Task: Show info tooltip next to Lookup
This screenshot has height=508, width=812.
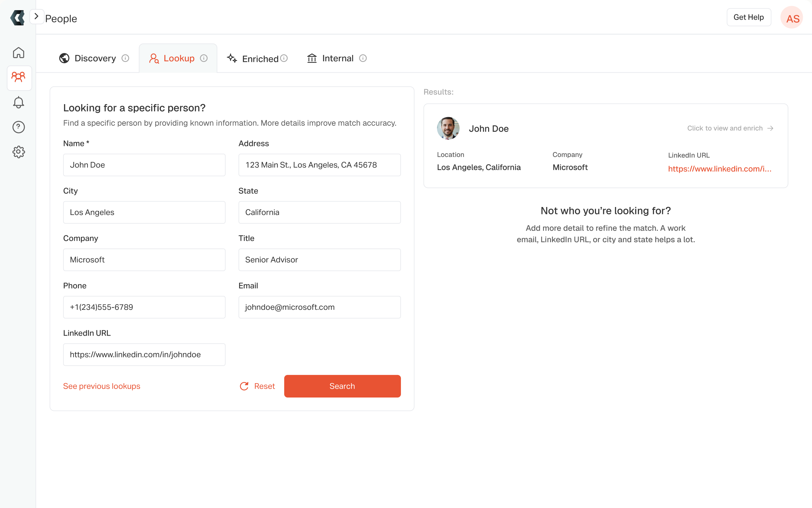Action: click(204, 58)
